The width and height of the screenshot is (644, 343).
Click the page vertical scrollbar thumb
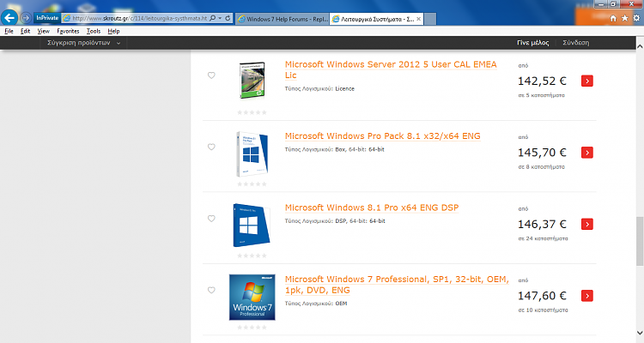pos(640,241)
